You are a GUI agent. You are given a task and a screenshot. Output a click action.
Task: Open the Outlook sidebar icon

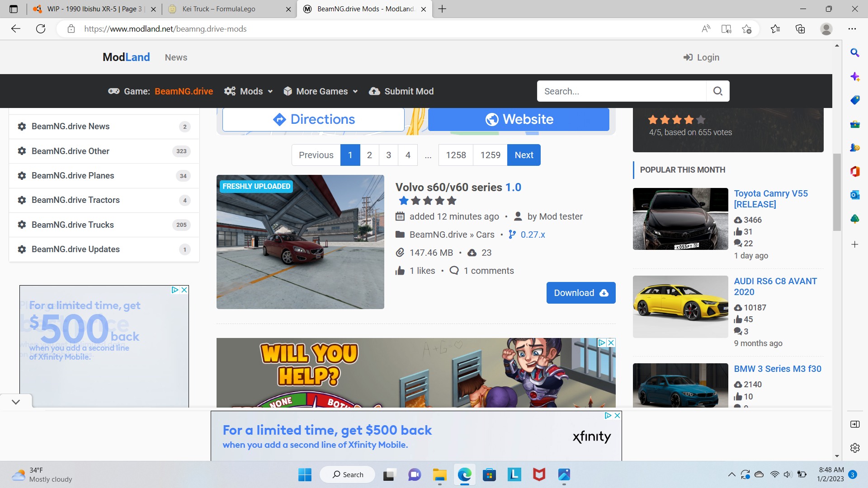click(x=855, y=195)
